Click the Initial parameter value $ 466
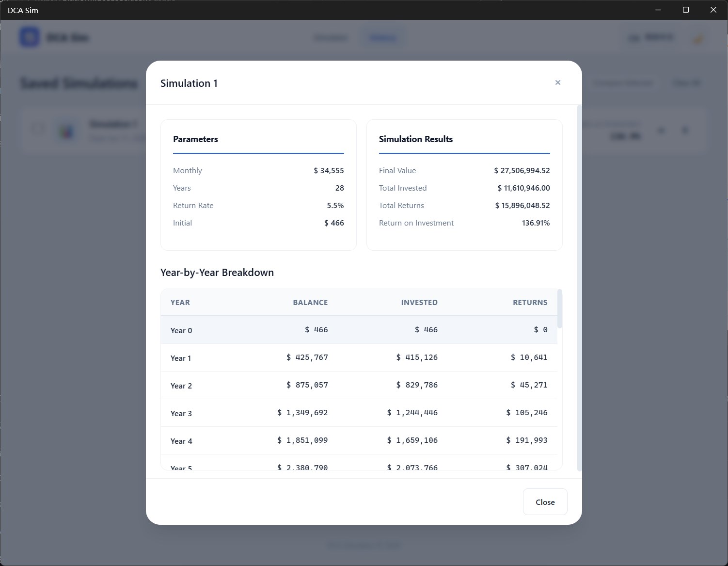 (x=334, y=223)
